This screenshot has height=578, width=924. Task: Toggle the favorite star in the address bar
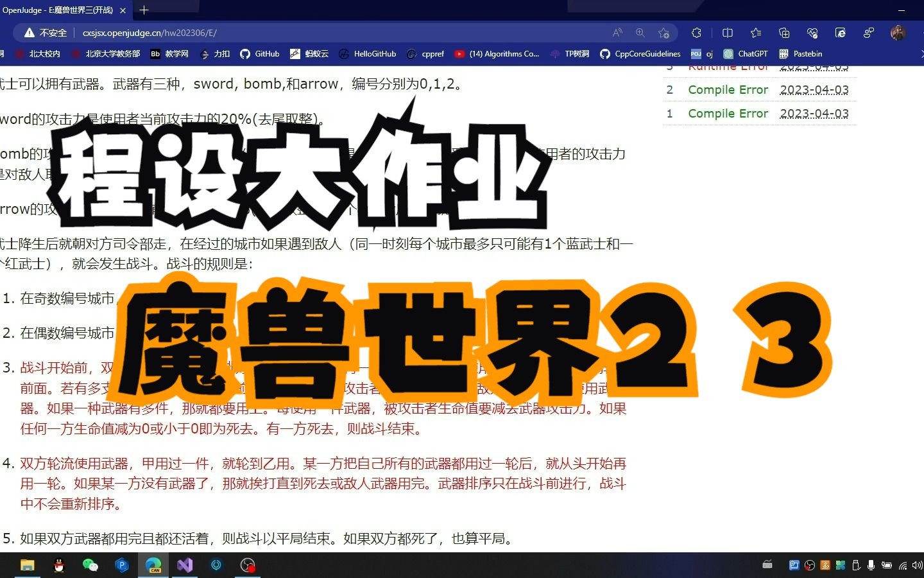coord(664,33)
